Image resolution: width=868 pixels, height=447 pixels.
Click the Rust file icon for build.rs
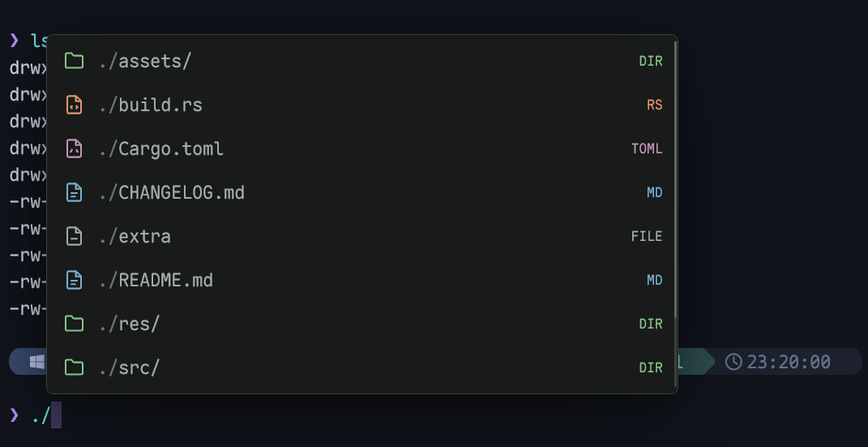point(74,105)
